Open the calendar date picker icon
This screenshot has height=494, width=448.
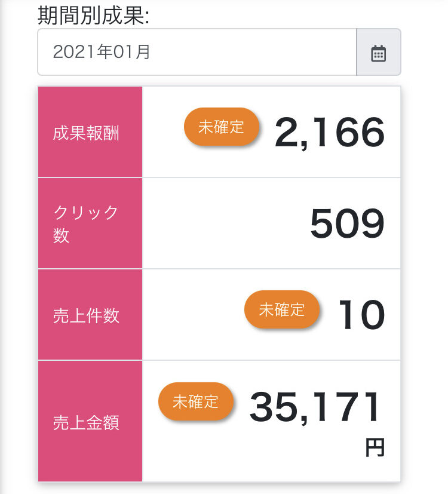(378, 53)
